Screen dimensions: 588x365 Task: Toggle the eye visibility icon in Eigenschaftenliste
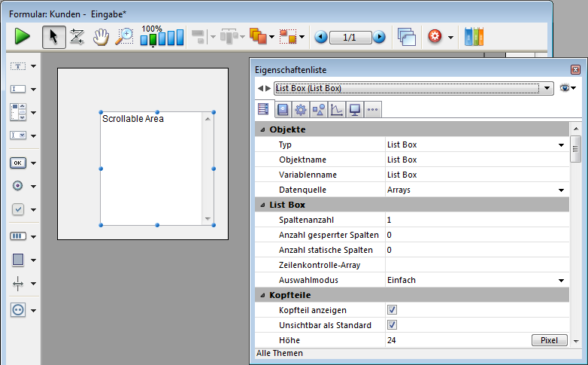point(566,88)
